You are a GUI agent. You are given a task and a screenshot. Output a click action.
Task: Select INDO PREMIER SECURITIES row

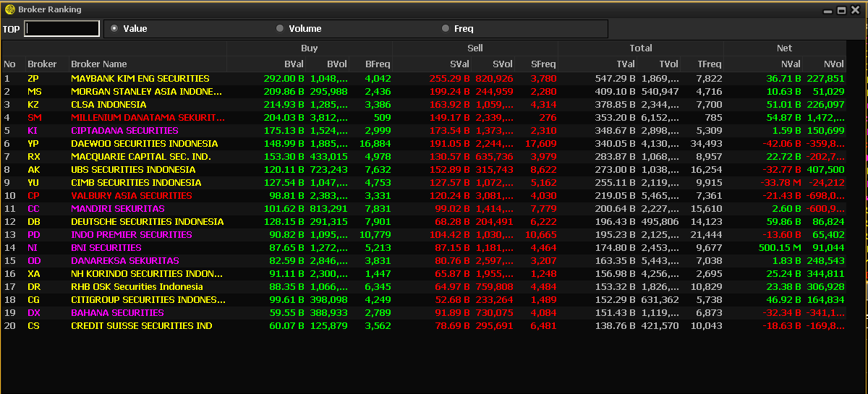424,234
